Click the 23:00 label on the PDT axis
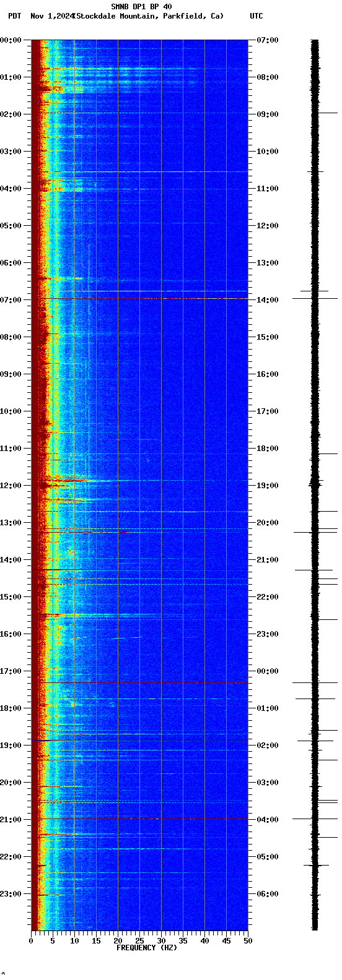Image resolution: width=342 pixels, height=980 pixels. (11, 894)
